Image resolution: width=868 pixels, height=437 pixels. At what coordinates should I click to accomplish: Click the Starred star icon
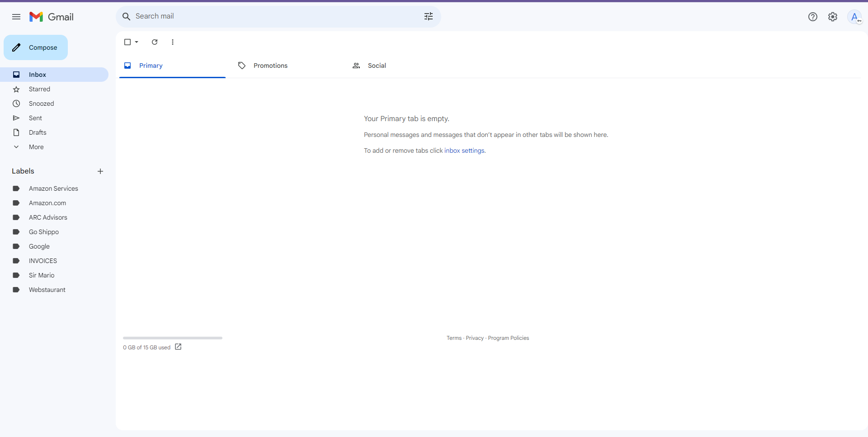pyautogui.click(x=16, y=89)
